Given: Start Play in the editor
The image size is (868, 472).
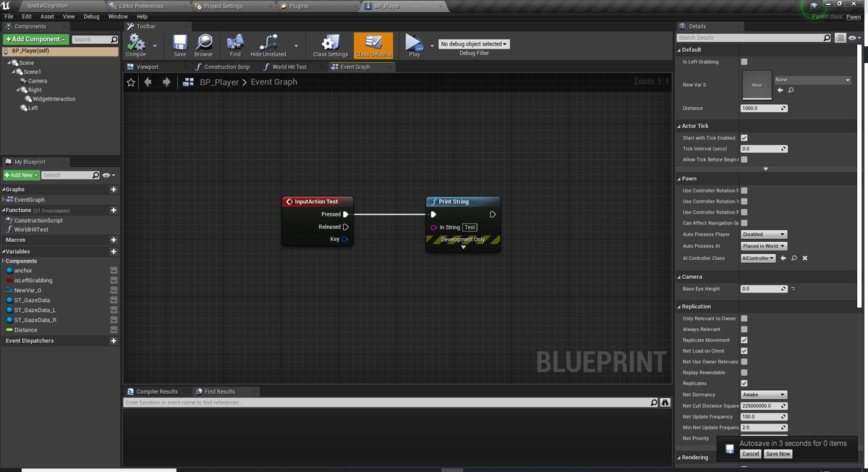Looking at the screenshot, I should click(414, 46).
